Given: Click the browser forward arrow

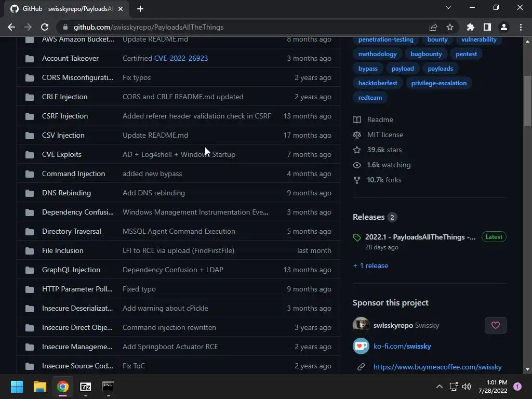Looking at the screenshot, I should tap(28, 27).
